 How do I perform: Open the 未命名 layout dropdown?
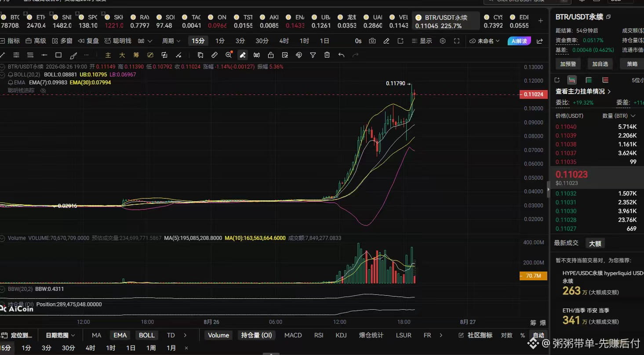tap(484, 41)
